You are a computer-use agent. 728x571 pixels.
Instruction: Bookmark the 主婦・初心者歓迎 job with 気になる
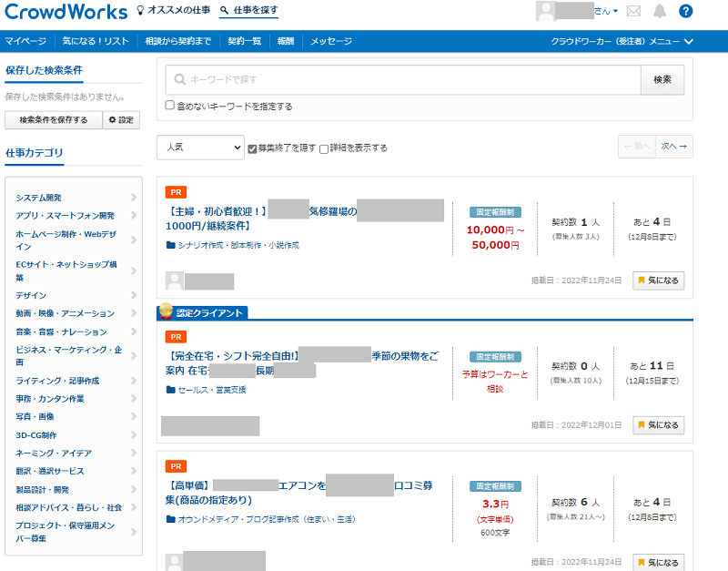tap(658, 280)
